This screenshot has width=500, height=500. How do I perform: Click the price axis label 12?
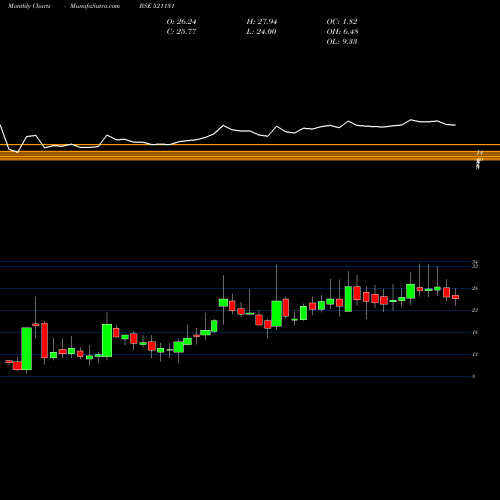[475, 354]
